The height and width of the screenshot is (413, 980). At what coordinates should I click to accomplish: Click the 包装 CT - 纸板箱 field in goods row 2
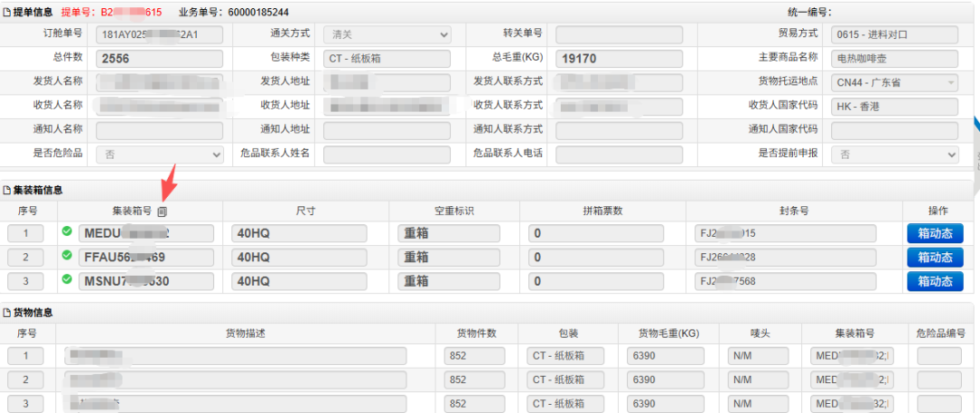(565, 380)
